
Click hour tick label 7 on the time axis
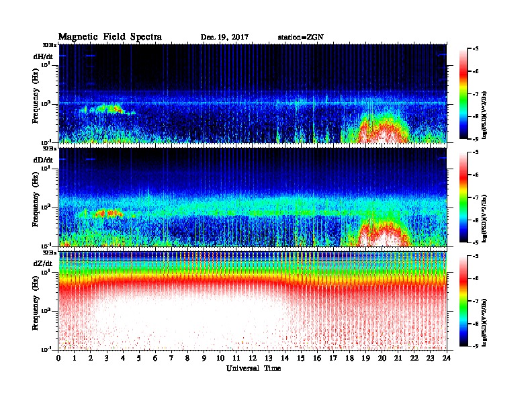171,359
